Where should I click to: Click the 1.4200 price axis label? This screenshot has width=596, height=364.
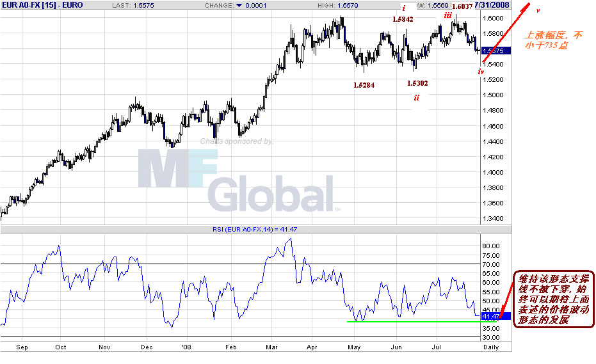click(x=493, y=157)
